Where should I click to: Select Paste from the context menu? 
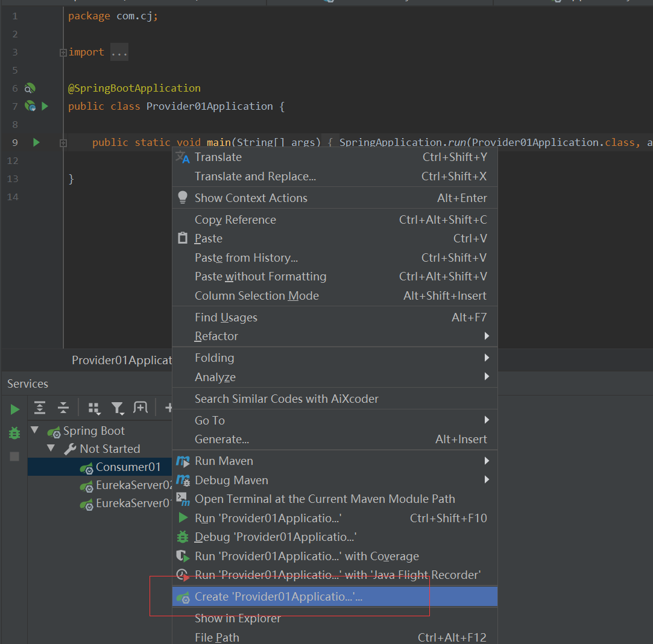pyautogui.click(x=207, y=238)
